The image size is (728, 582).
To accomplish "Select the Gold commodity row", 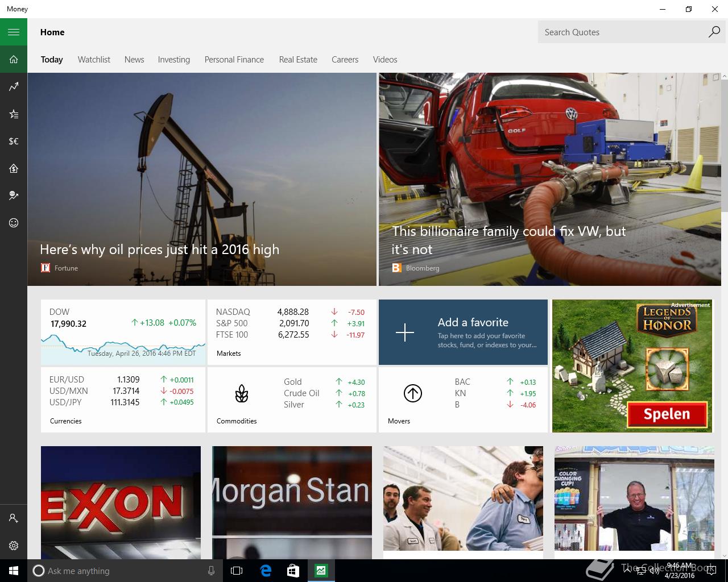I will (324, 382).
